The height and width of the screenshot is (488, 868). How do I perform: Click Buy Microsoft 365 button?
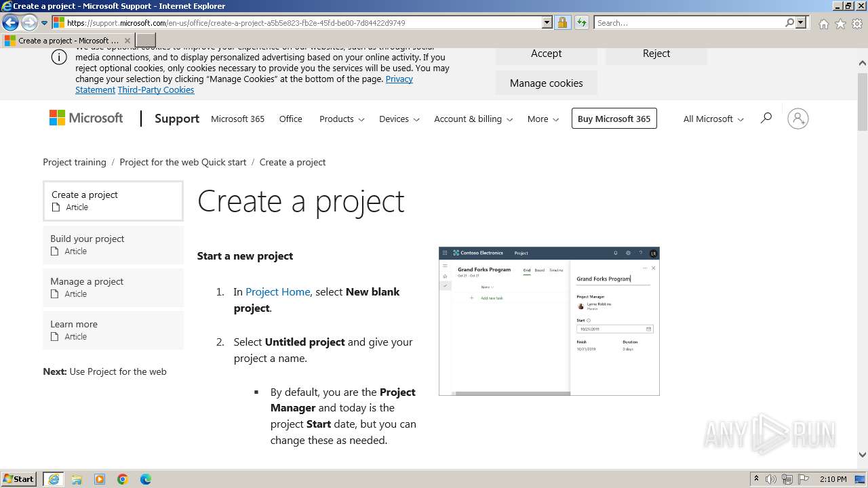click(x=614, y=119)
